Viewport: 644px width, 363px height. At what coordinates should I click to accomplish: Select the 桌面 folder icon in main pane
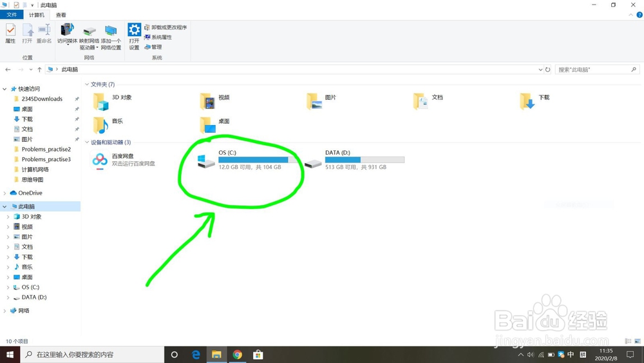207,125
